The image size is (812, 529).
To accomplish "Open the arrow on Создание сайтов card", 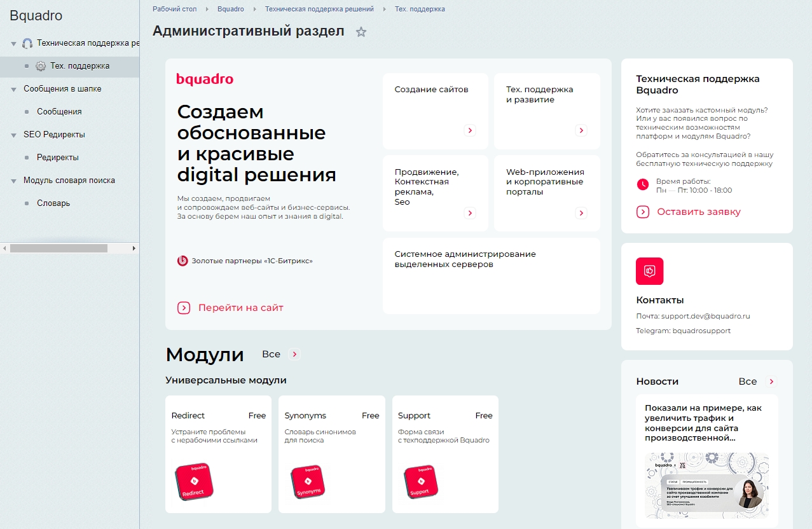I will coord(470,130).
